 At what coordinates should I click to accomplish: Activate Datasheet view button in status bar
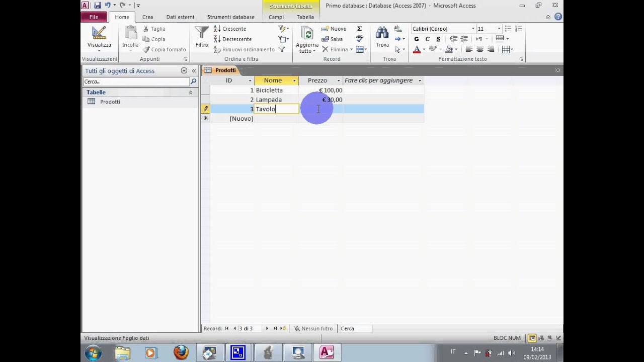click(532, 338)
